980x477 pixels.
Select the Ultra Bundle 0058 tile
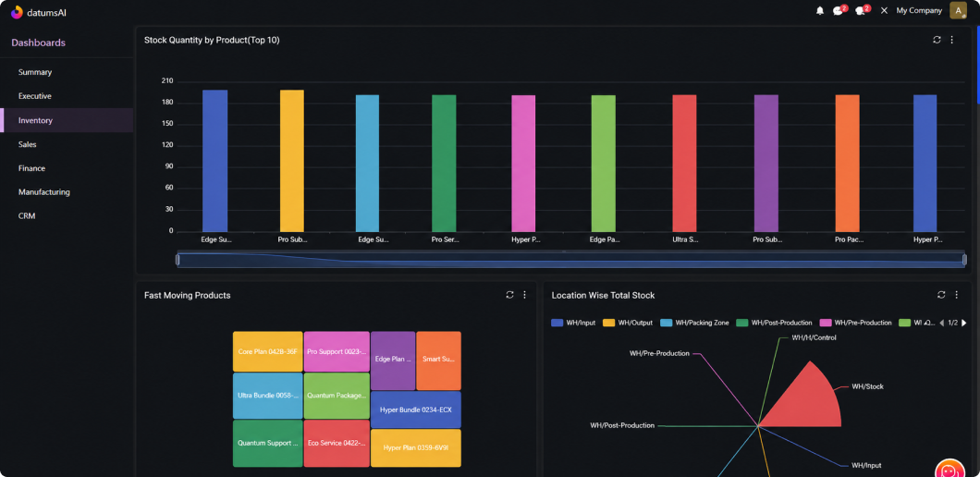tap(267, 396)
